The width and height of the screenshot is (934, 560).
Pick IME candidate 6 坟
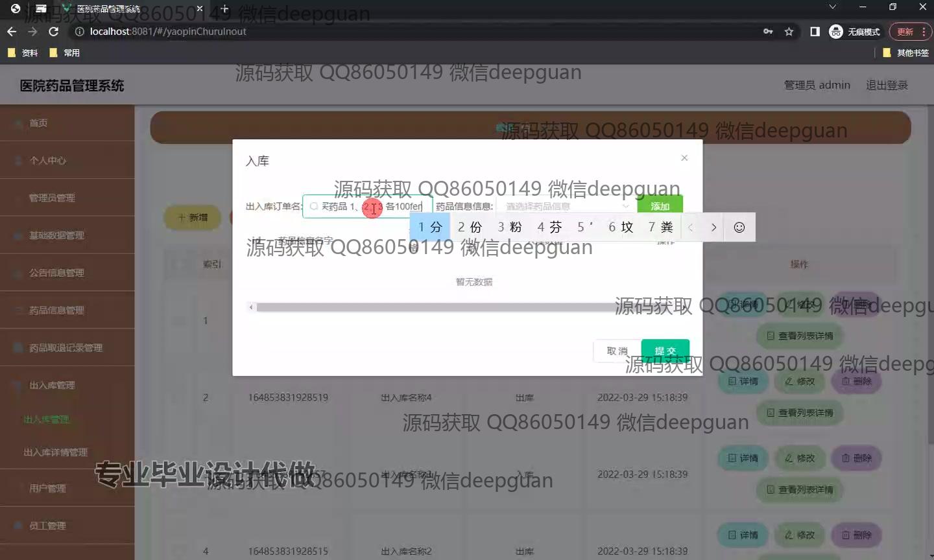620,227
